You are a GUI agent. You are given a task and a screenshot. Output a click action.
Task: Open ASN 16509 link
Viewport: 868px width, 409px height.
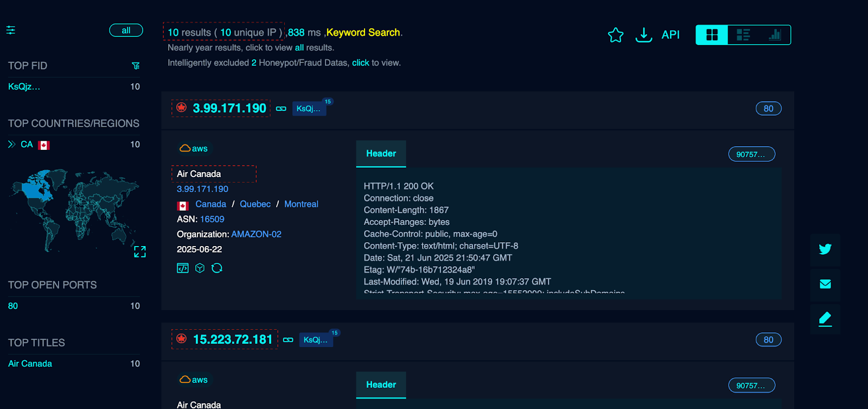212,219
